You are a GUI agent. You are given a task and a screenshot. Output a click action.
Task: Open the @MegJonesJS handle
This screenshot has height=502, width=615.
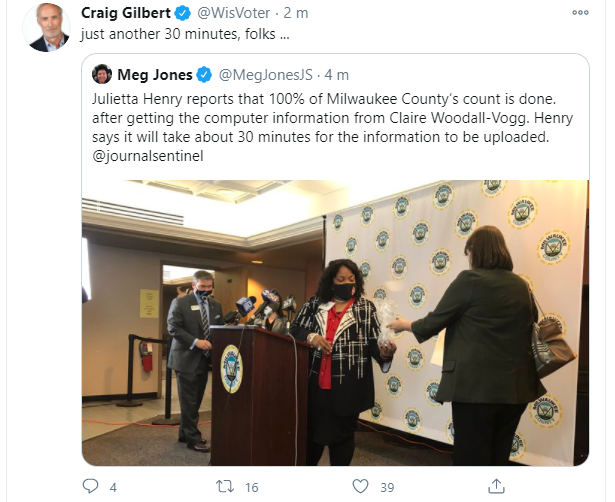(266, 75)
